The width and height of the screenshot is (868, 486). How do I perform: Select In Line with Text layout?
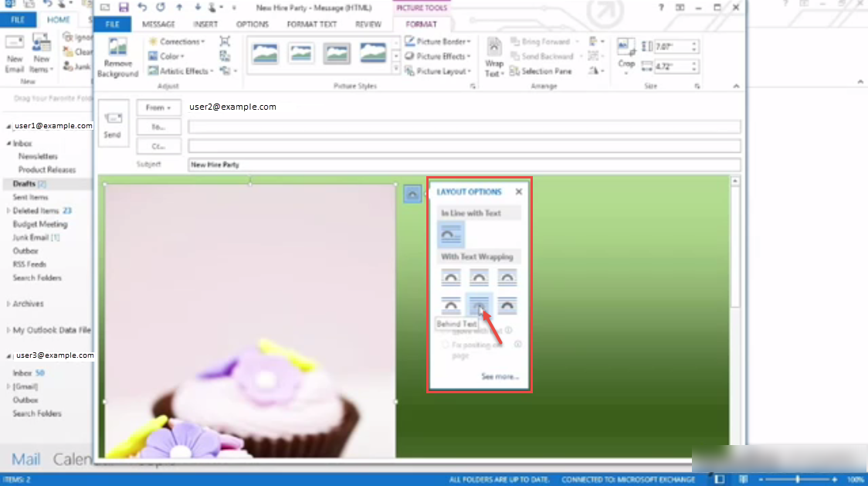point(451,235)
